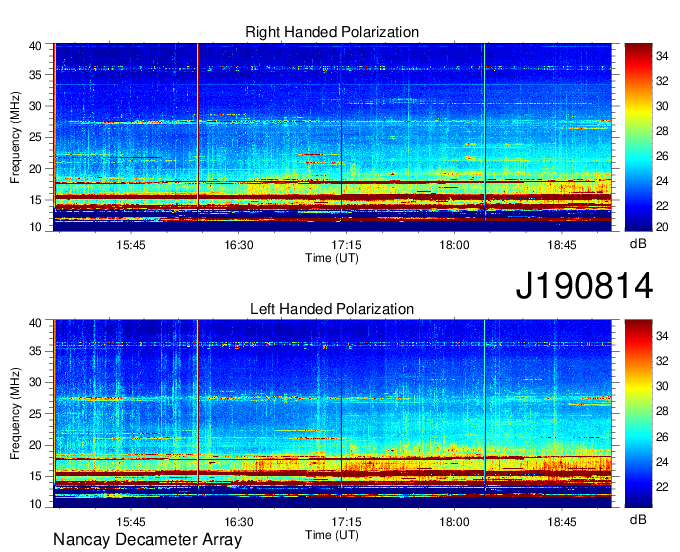Click the 40 MHz tick on Right Handed plot
The image size is (680, 552).
click(36, 46)
